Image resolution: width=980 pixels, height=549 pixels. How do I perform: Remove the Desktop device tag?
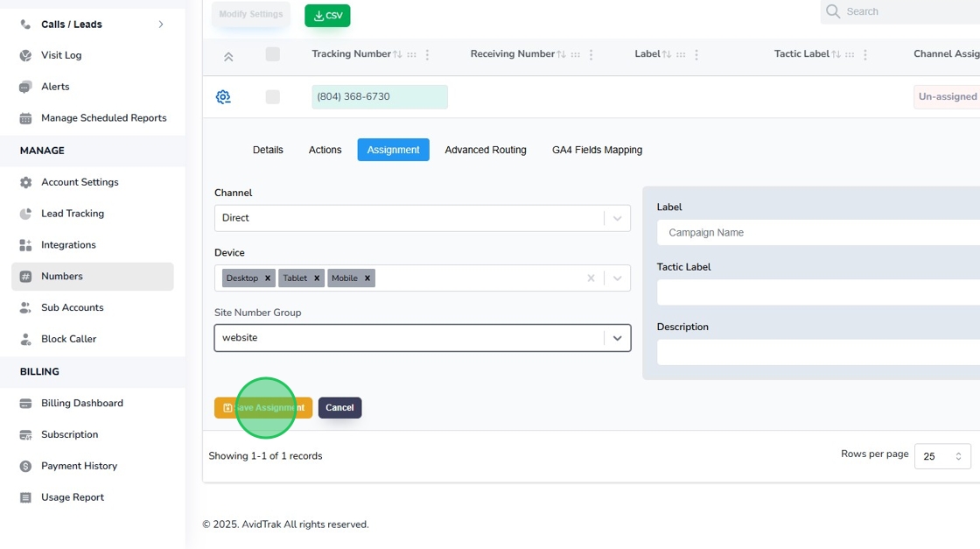[268, 278]
